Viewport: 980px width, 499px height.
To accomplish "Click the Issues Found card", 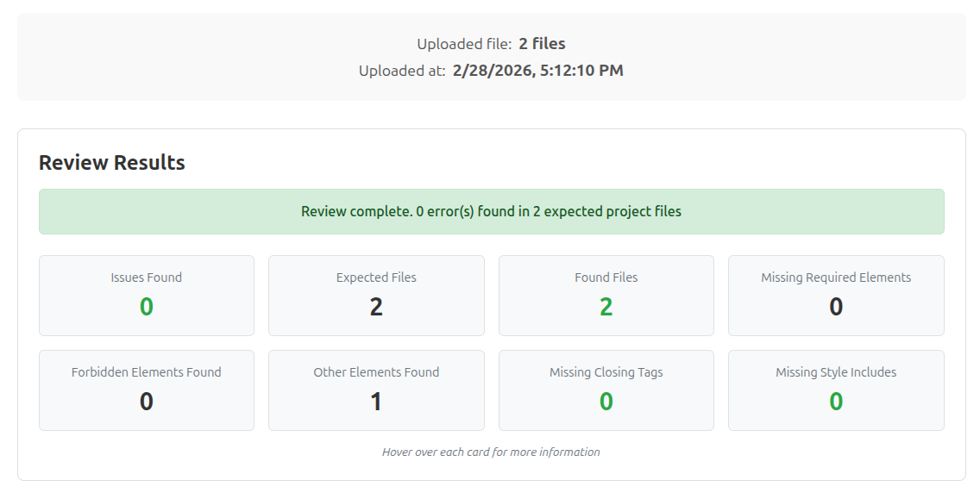I will (146, 295).
